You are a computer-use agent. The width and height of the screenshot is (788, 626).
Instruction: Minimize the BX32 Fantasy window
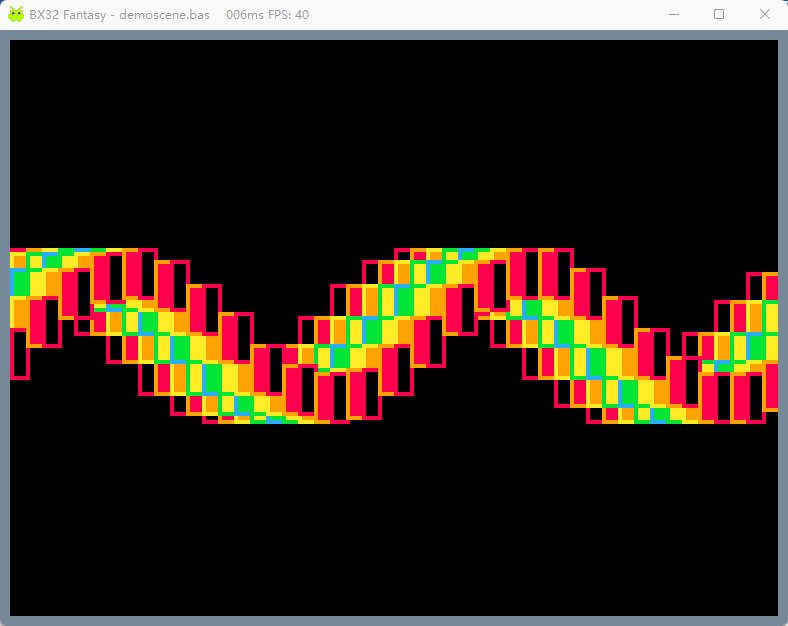(674, 15)
